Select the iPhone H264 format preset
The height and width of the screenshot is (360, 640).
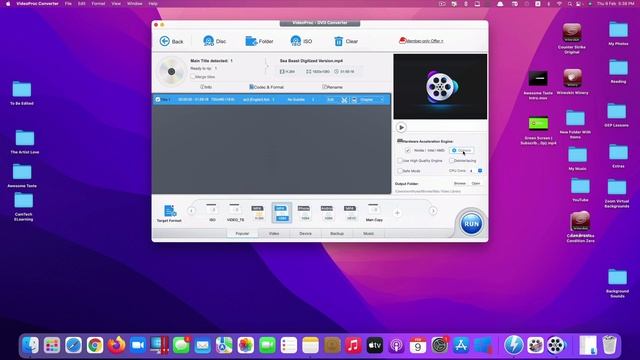pos(304,213)
